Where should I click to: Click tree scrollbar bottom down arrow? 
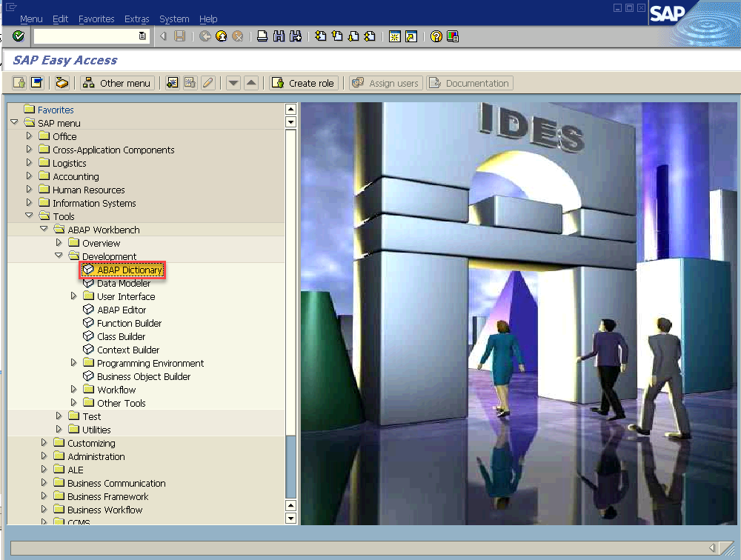[x=290, y=519]
